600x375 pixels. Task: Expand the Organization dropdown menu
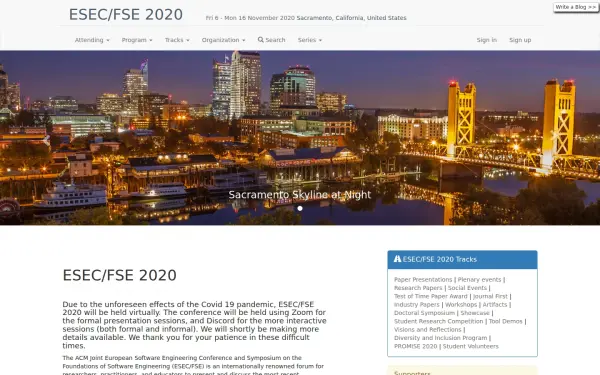[x=223, y=40]
